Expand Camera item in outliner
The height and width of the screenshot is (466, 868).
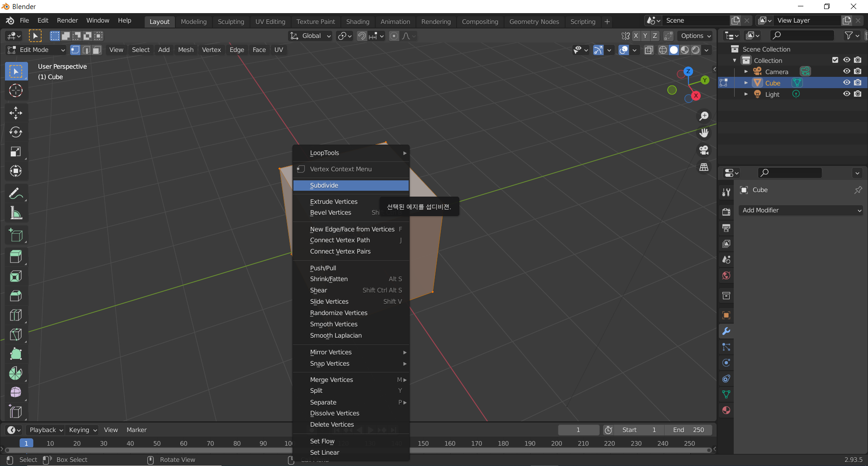point(746,71)
